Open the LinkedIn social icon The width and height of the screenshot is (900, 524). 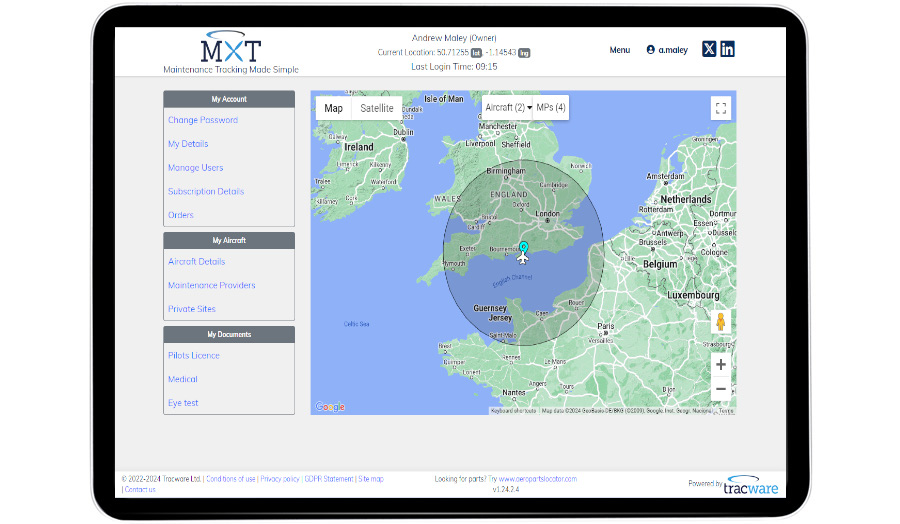click(x=727, y=49)
